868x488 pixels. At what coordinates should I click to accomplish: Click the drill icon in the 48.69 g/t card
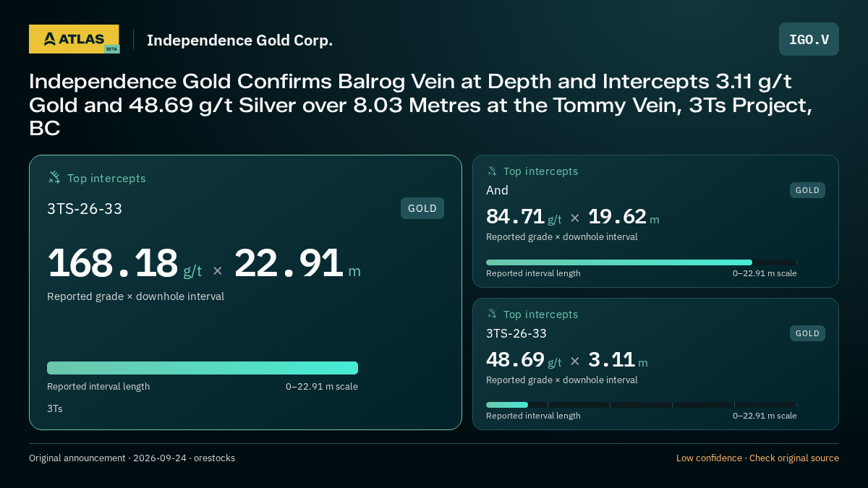[x=492, y=314]
